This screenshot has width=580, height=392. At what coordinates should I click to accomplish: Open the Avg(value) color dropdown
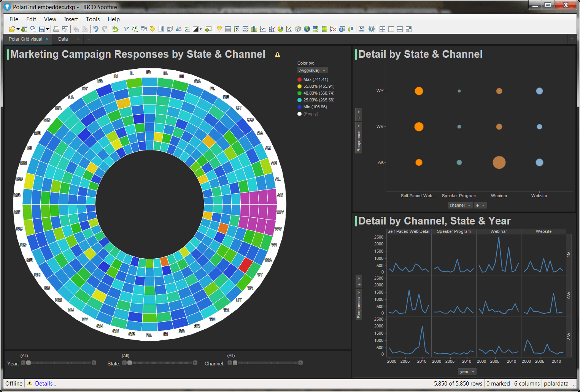point(312,70)
